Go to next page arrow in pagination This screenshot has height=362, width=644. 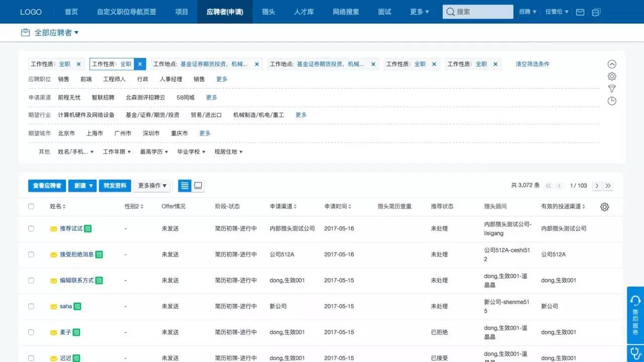pyautogui.click(x=597, y=186)
